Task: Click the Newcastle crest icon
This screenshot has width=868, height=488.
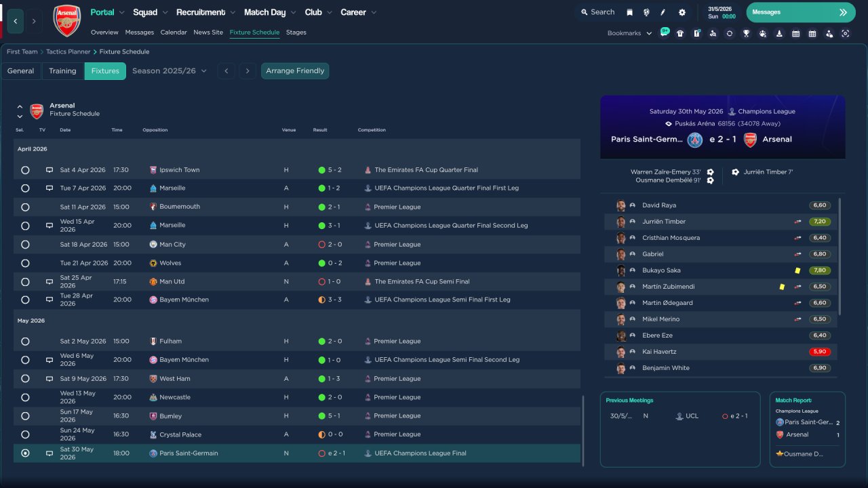Action: (x=153, y=397)
